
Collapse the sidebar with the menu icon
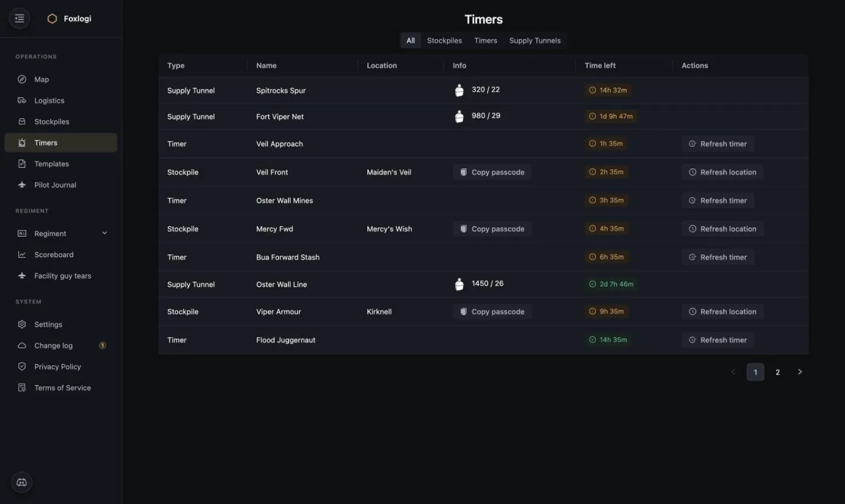(x=19, y=18)
